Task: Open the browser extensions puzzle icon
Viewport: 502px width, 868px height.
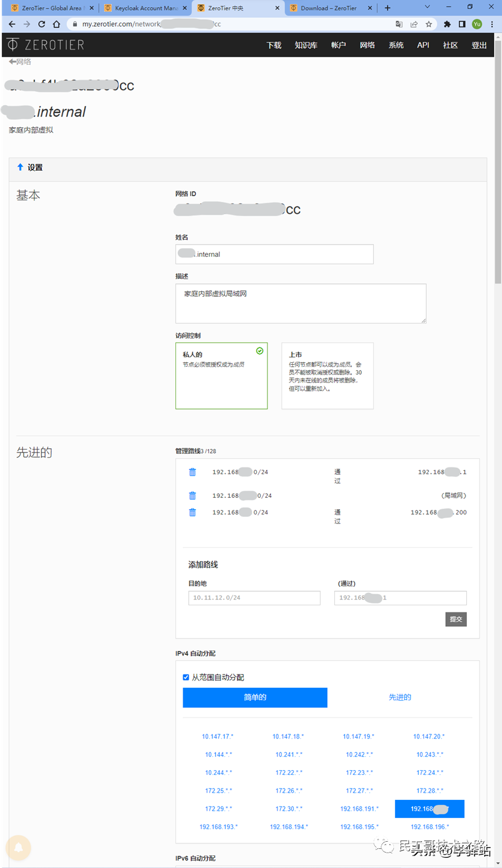Action: click(x=447, y=24)
